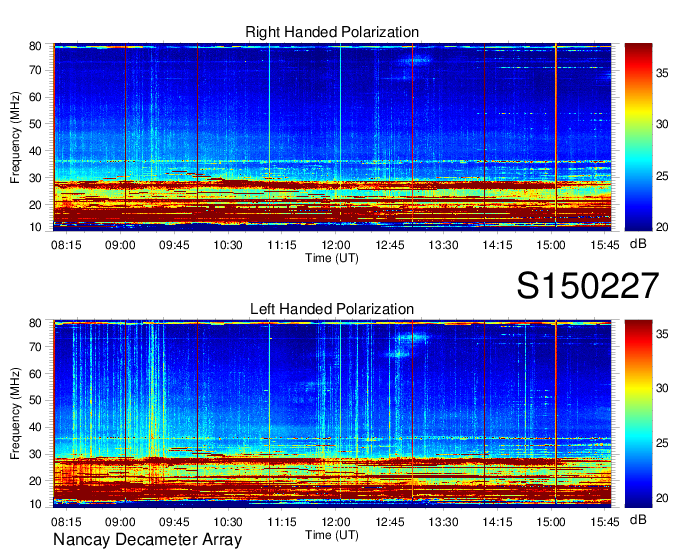
Task: Click 10:30 time tick under Left Handed plot
Action: coord(228,522)
